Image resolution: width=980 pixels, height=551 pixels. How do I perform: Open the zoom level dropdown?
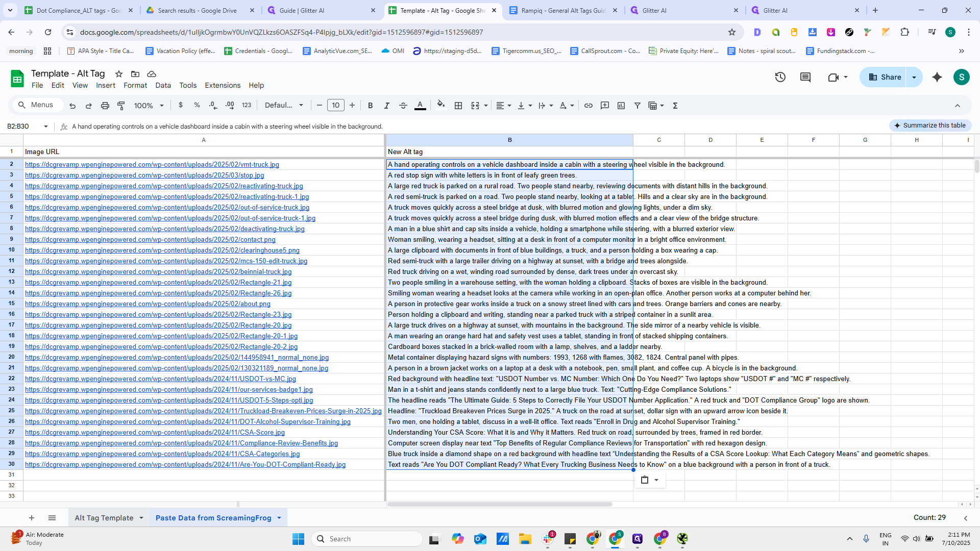pyautogui.click(x=148, y=105)
